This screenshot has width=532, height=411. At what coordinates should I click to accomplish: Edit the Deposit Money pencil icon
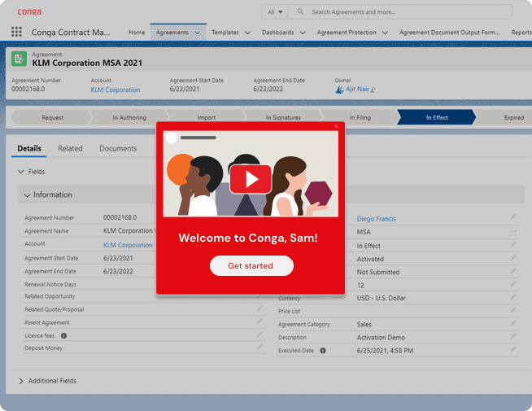click(259, 347)
